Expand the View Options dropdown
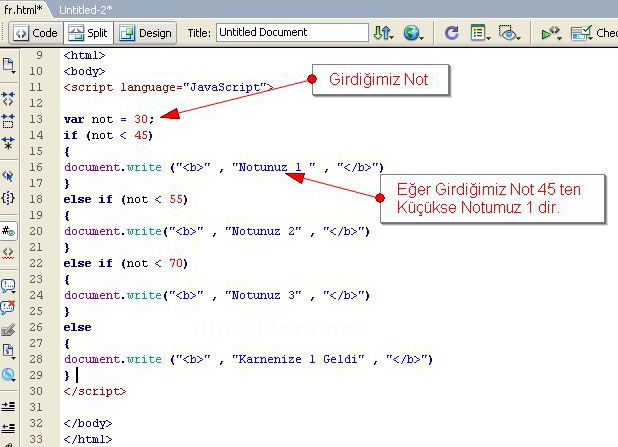Screen dimensions: 618x447 [x=481, y=33]
